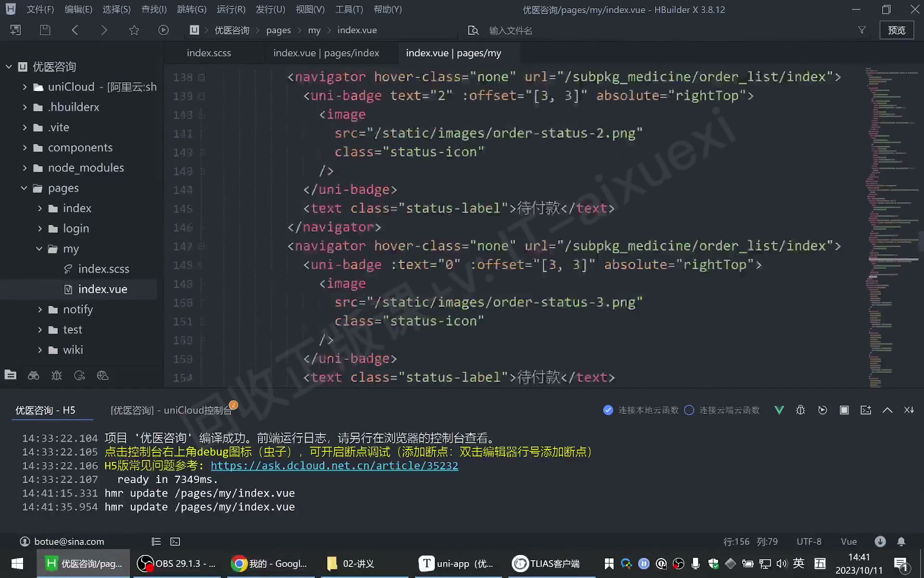Expand the node_modules folder
The width and height of the screenshot is (924, 578).
(x=25, y=168)
